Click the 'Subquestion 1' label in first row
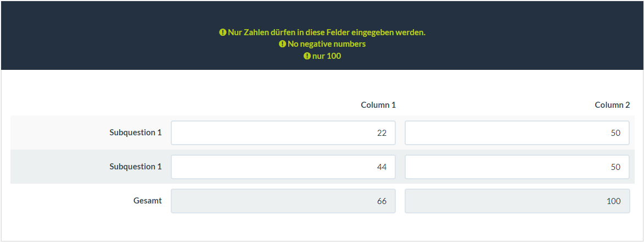 click(x=135, y=133)
